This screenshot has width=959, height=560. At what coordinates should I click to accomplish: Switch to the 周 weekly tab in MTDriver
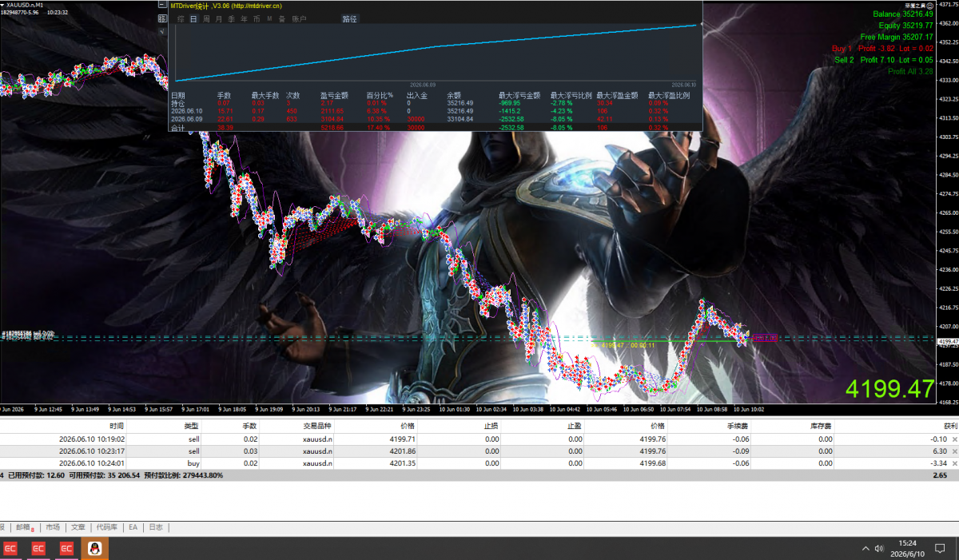[x=206, y=18]
